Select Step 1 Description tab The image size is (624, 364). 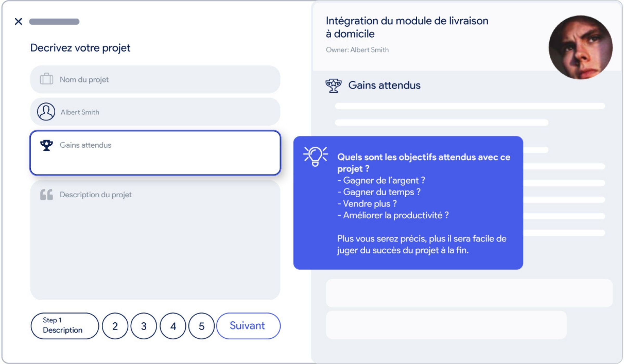(x=65, y=326)
